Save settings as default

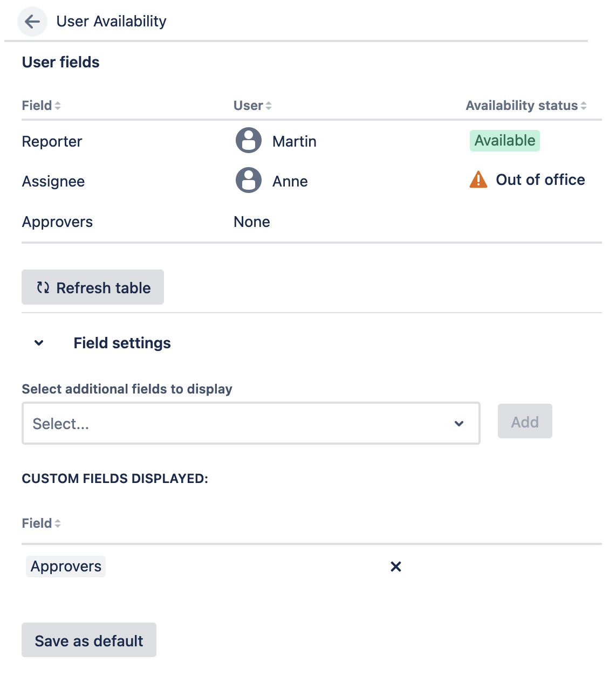pos(88,640)
